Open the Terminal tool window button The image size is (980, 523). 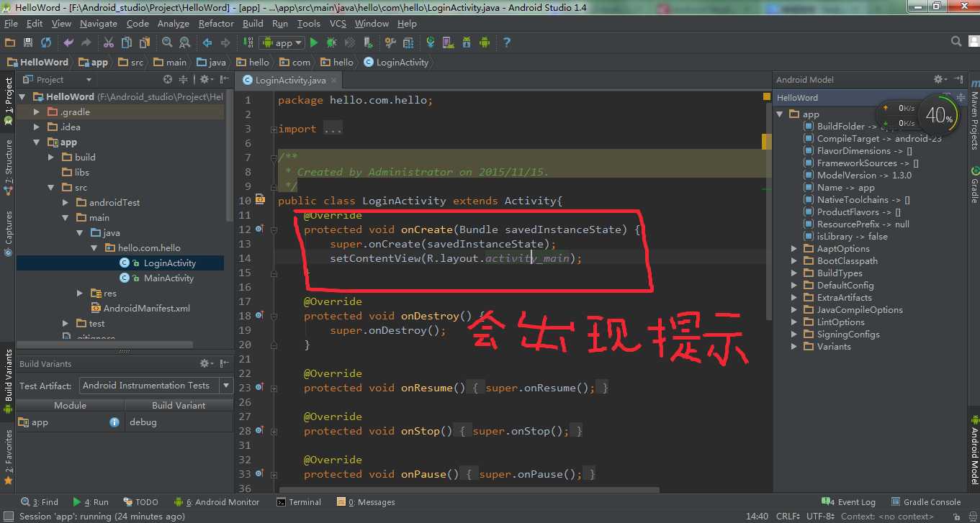click(x=299, y=502)
